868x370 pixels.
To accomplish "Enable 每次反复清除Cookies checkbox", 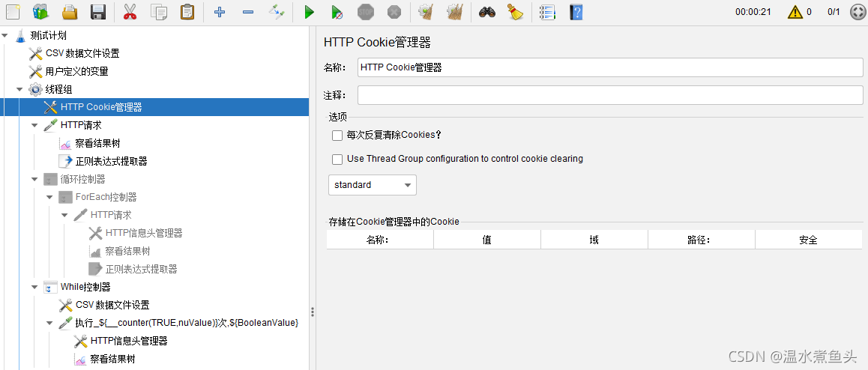I will click(x=337, y=135).
